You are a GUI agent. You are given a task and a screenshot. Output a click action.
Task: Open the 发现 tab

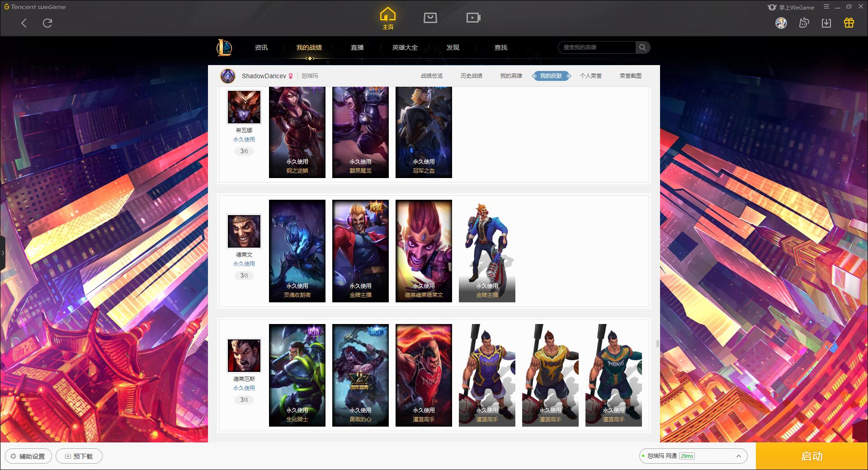[x=453, y=47]
